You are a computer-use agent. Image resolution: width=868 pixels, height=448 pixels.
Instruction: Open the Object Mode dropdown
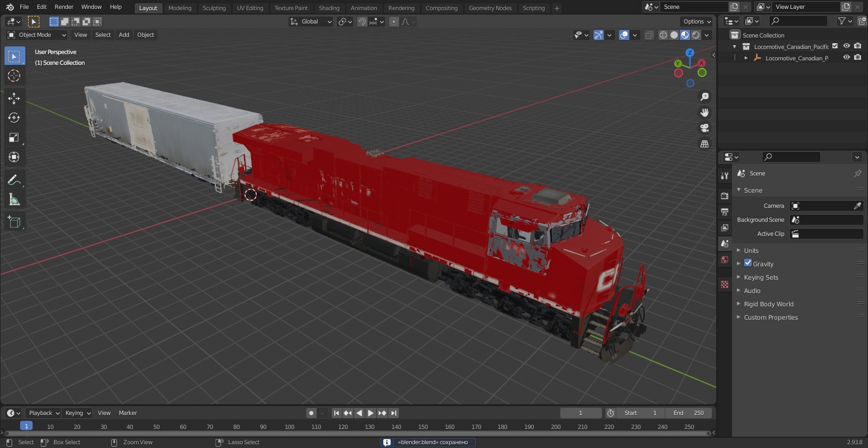click(x=37, y=35)
